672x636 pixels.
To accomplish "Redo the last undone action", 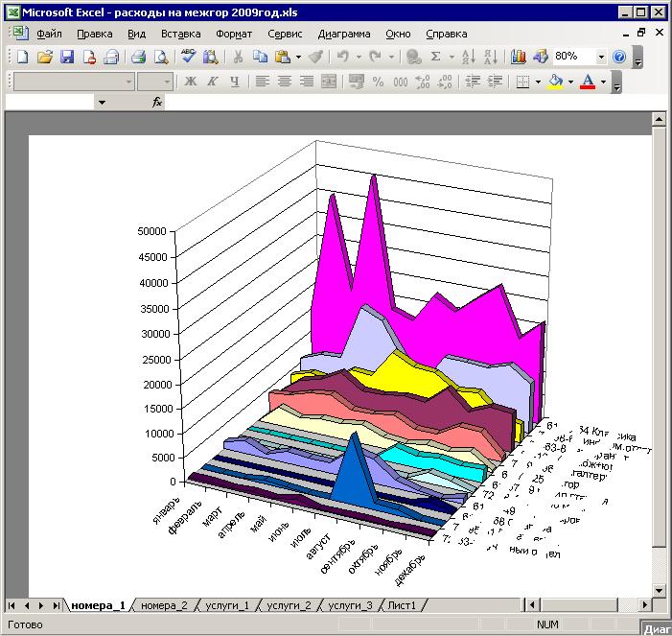I will (x=376, y=57).
